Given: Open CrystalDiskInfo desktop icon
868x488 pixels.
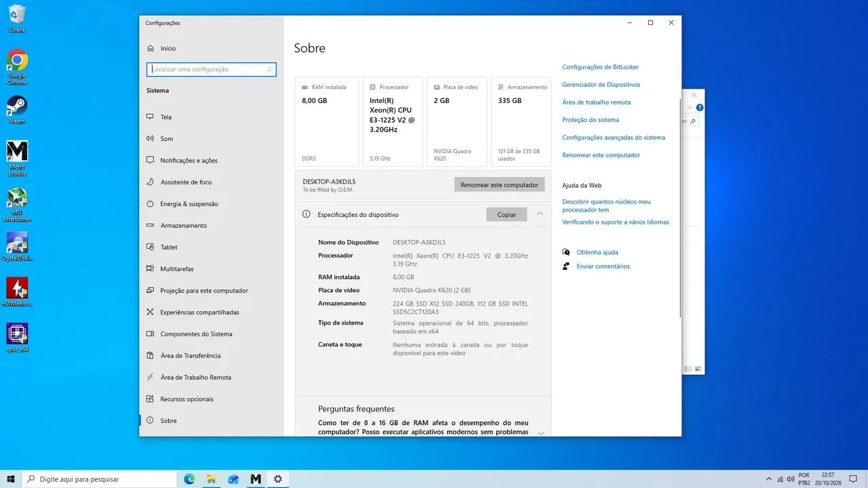Looking at the screenshot, I should point(17,247).
